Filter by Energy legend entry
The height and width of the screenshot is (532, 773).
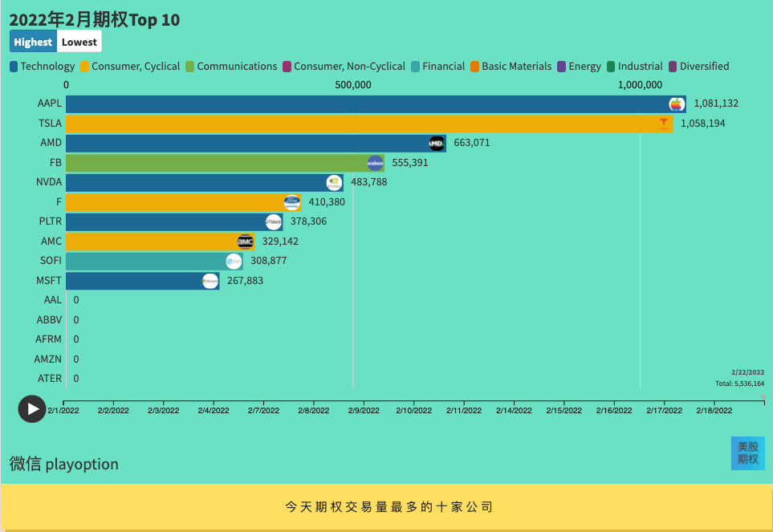(x=579, y=67)
